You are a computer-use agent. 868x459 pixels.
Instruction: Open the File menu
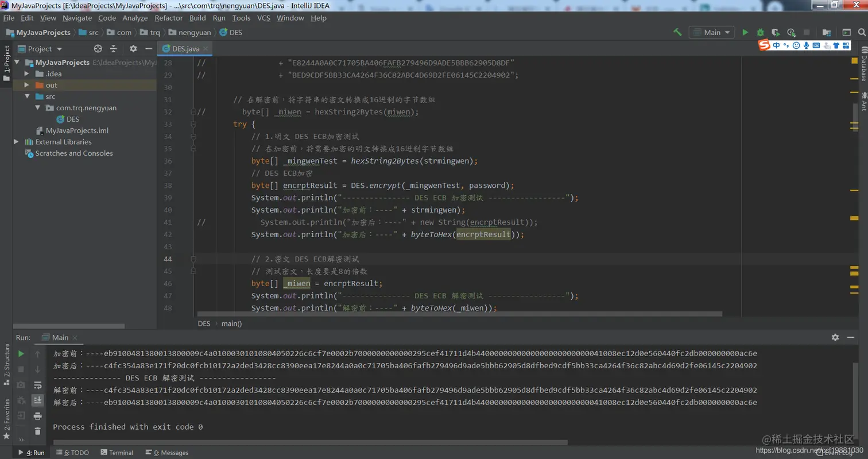[x=9, y=18]
